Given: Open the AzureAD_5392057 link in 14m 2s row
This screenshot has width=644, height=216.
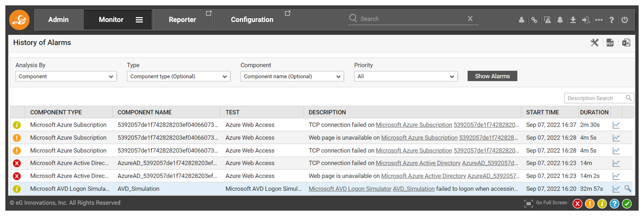Looking at the screenshot, I should pos(493,176).
